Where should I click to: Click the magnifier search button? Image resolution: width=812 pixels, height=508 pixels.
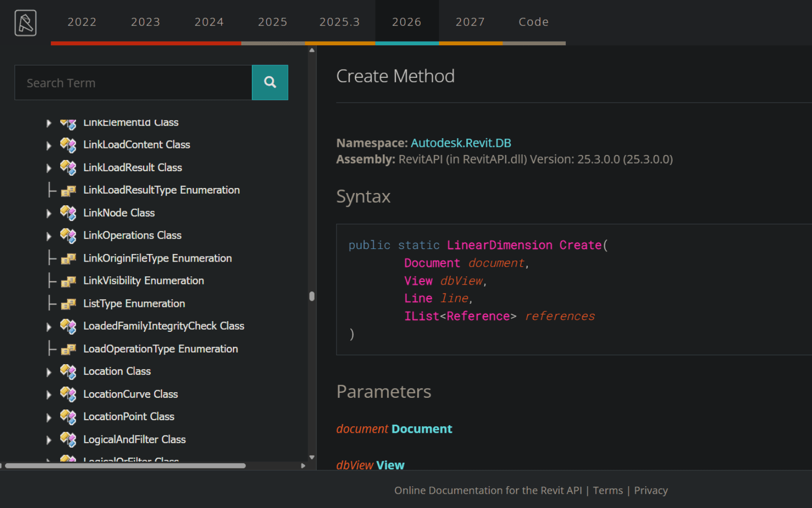[x=270, y=82]
